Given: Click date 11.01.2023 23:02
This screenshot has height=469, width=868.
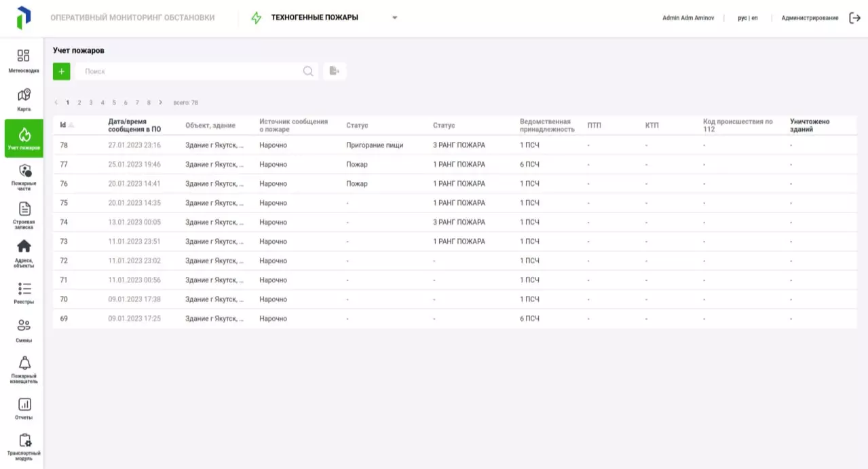Looking at the screenshot, I should [x=134, y=261].
